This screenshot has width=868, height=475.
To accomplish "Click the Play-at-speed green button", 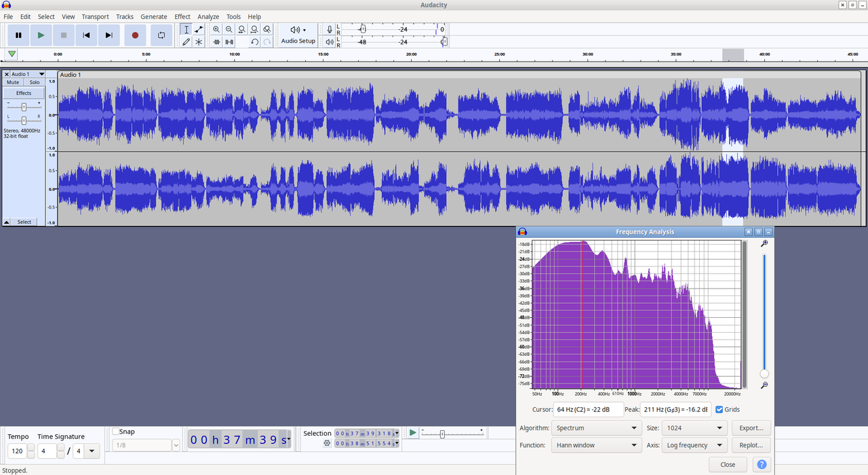I will point(412,432).
